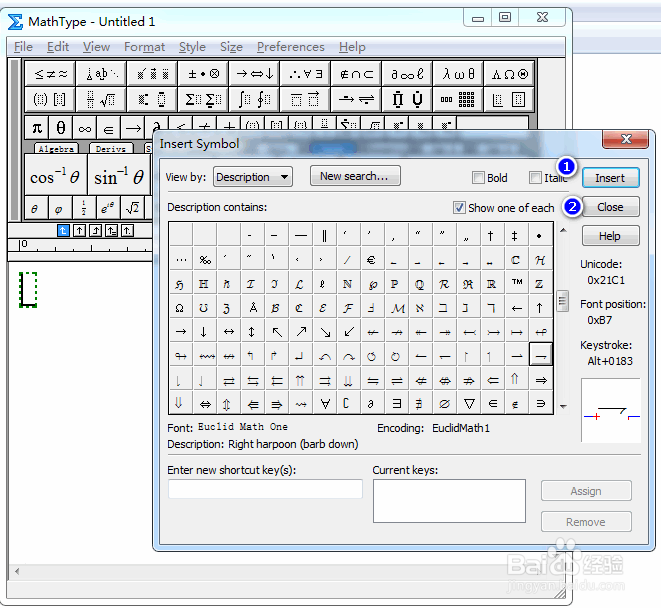Open the Help menu
Image resolution: width=661 pixels, height=608 pixels.
tap(352, 47)
